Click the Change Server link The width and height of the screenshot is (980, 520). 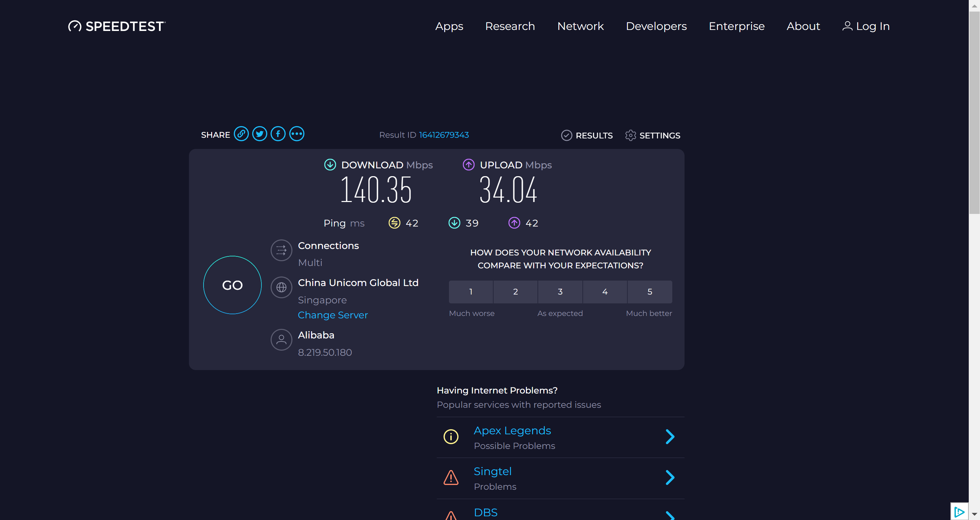[x=333, y=315]
